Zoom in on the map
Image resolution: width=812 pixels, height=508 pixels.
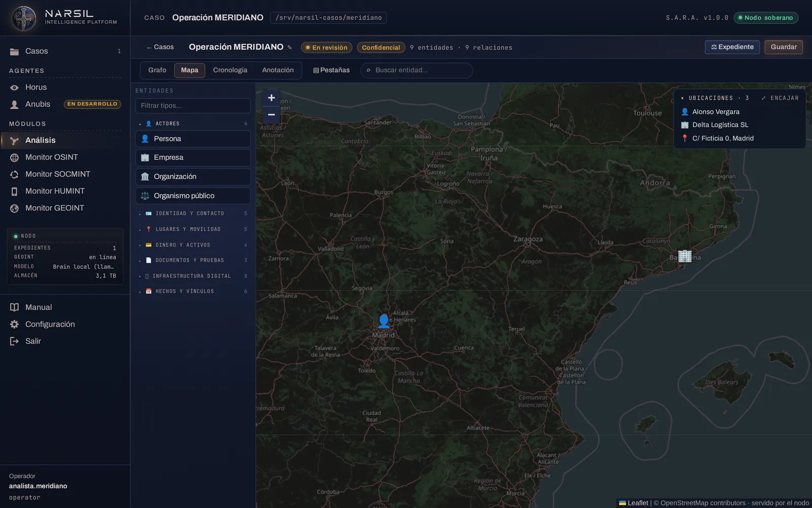[272, 98]
